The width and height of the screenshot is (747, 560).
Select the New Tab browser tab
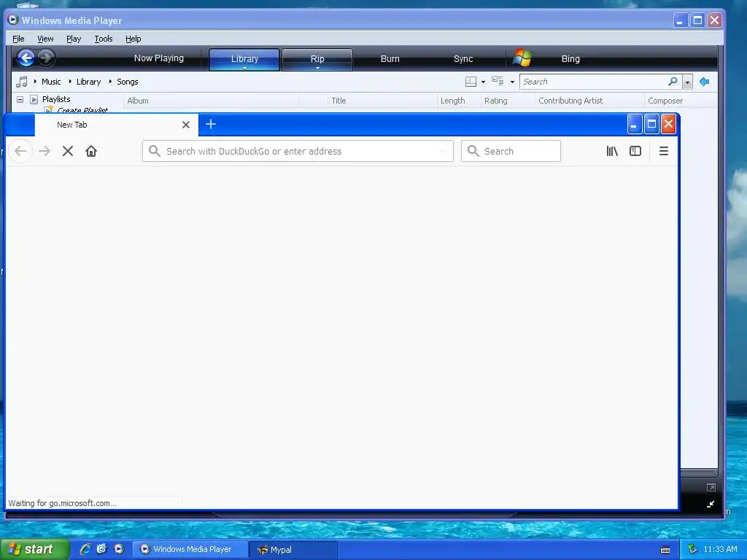(116, 125)
